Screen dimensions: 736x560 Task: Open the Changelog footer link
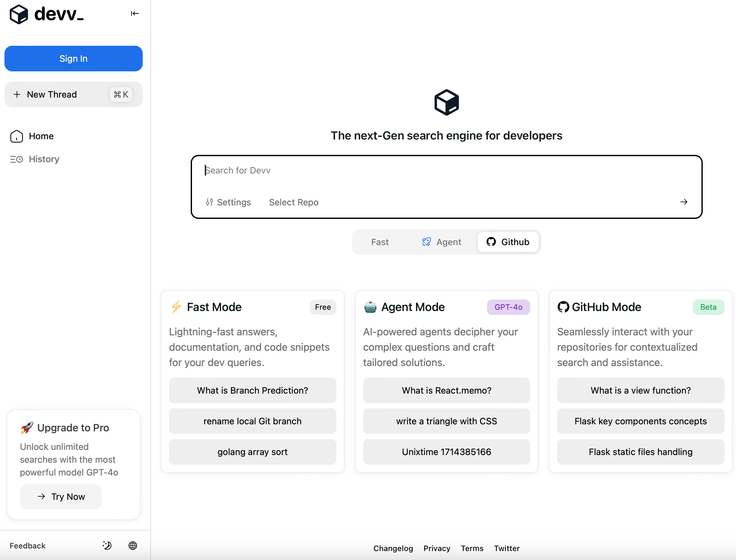(393, 548)
